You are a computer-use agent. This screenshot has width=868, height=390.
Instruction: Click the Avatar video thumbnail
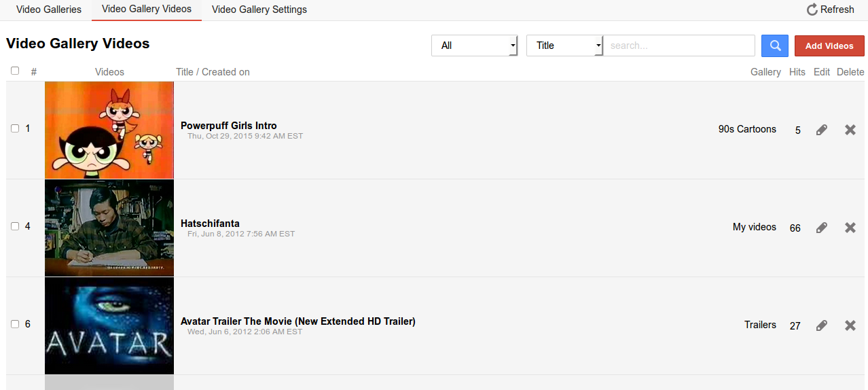point(109,325)
